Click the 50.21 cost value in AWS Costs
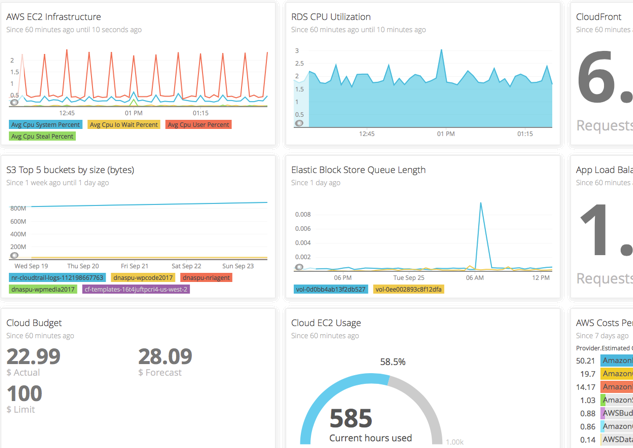 click(585, 360)
